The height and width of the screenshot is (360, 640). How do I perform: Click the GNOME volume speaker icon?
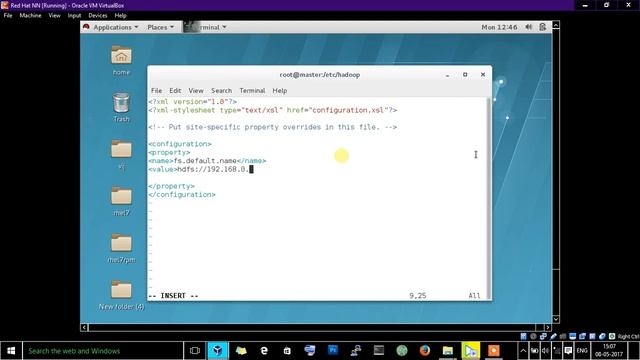[x=529, y=27]
